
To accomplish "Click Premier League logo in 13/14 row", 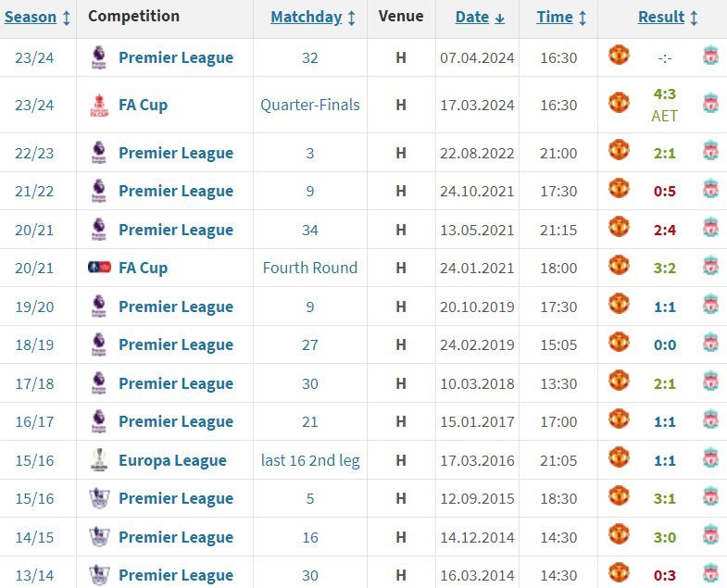I will coord(99,575).
